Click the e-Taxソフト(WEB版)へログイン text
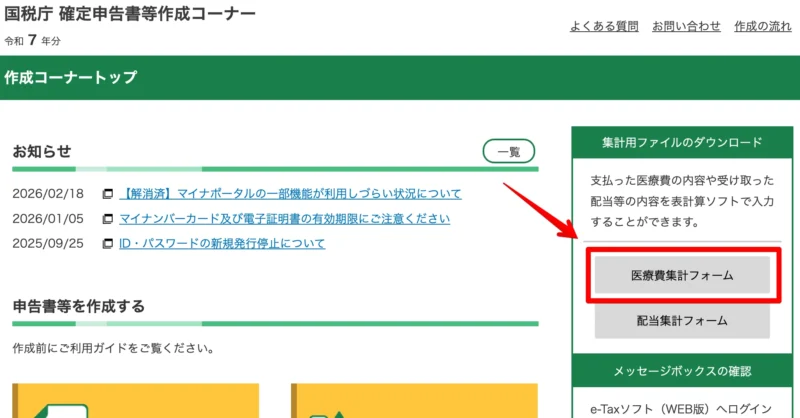This screenshot has height=418, width=800. 681,409
